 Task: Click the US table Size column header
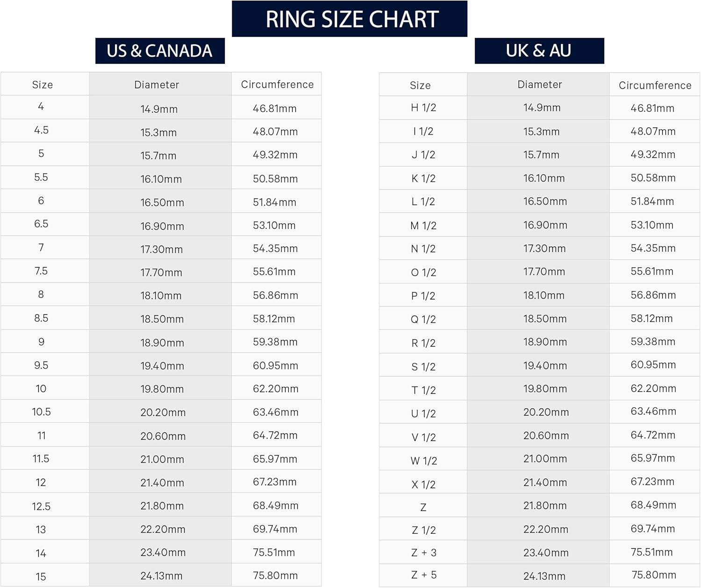click(43, 85)
